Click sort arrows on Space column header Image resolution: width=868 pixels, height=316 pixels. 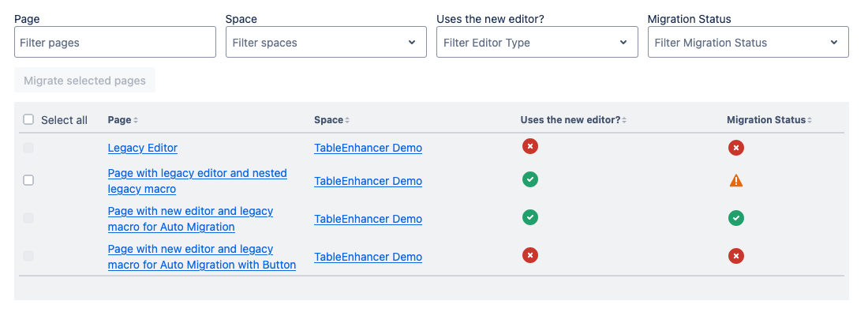pyautogui.click(x=347, y=121)
